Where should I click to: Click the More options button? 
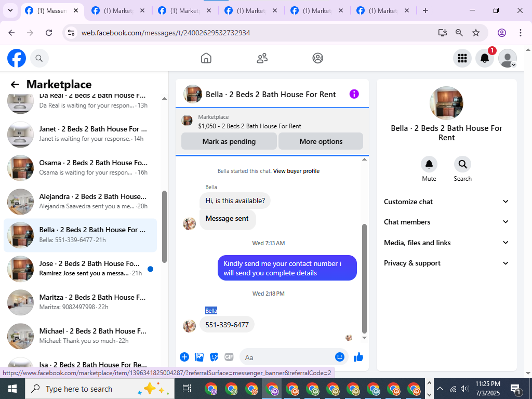tap(321, 141)
